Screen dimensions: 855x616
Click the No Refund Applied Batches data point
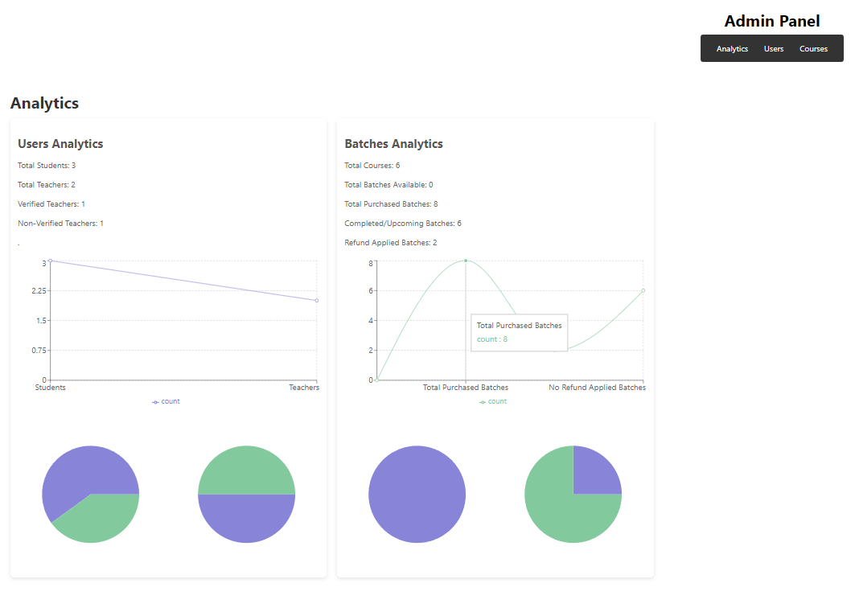643,290
